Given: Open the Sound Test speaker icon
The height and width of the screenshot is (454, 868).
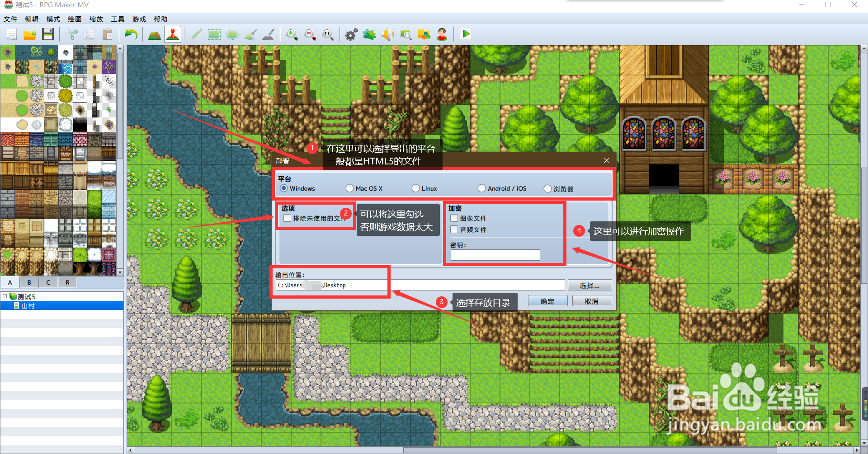Looking at the screenshot, I should tap(388, 34).
